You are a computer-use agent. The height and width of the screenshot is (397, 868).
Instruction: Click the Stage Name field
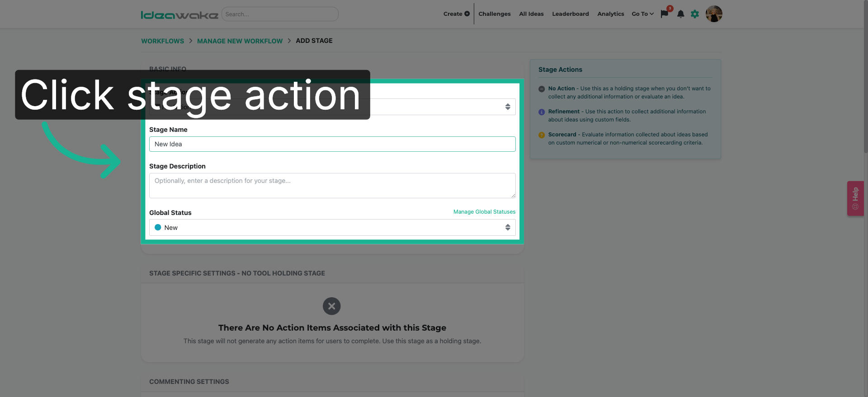pyautogui.click(x=332, y=144)
